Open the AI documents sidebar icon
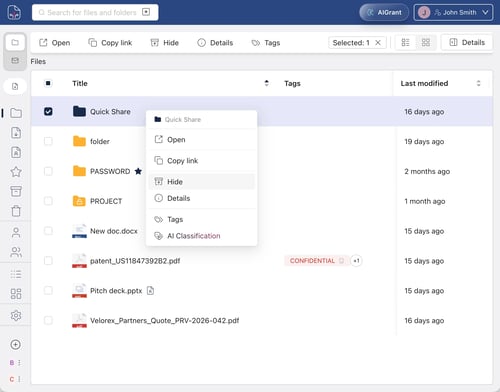This screenshot has width=500, height=392. tap(16, 152)
